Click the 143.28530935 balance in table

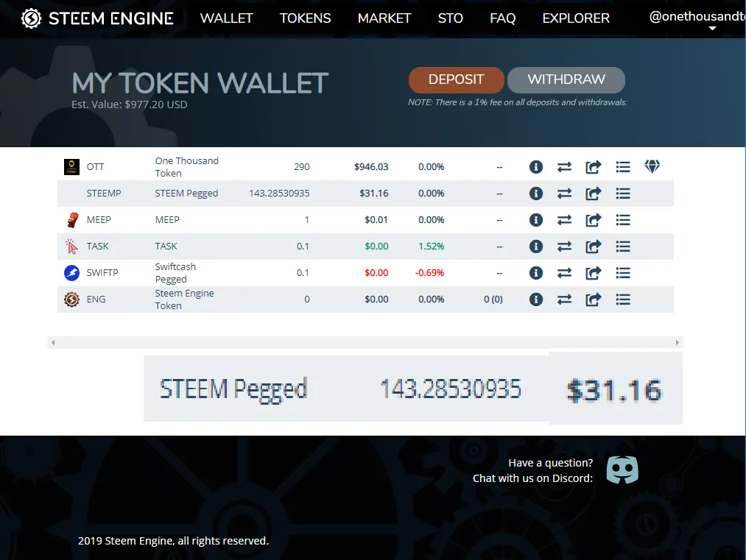pos(279,194)
